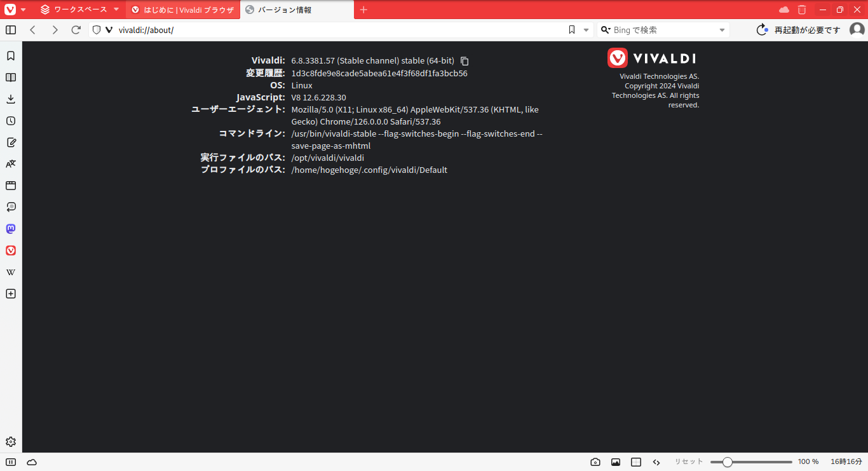Image resolution: width=868 pixels, height=471 pixels.
Task: Click the 16時16分 status bar clock
Action: pyautogui.click(x=846, y=462)
